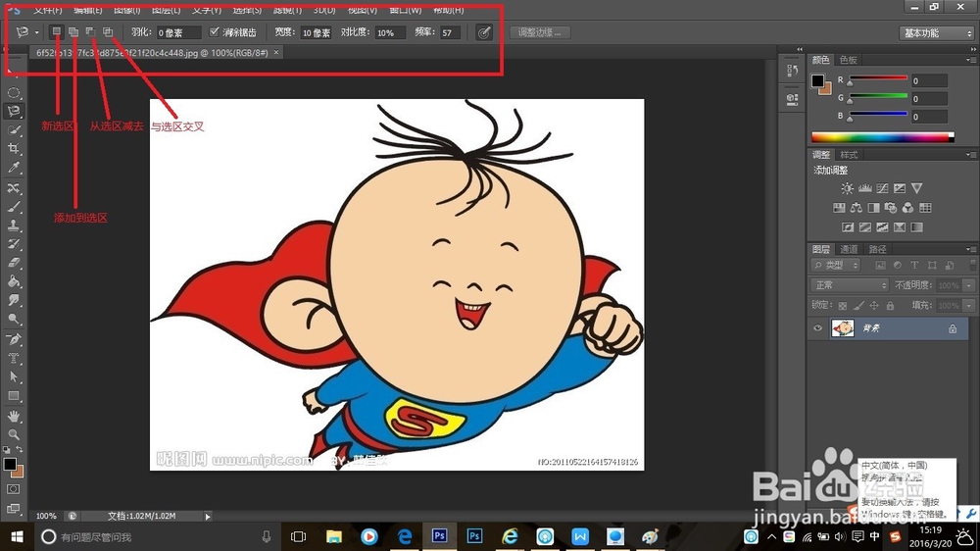980x551 pixels.
Task: Select the Paint Bucket tool
Action: tap(14, 281)
